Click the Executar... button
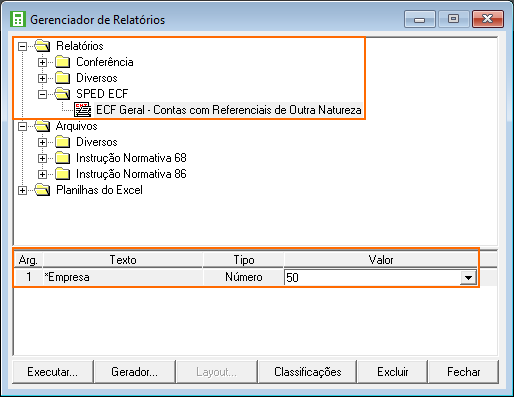Viewport: 514px width, 397px height. pyautogui.click(x=53, y=372)
